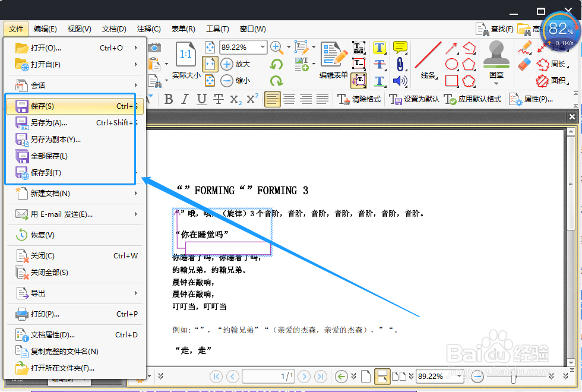Select the eraser tool

[525, 64]
